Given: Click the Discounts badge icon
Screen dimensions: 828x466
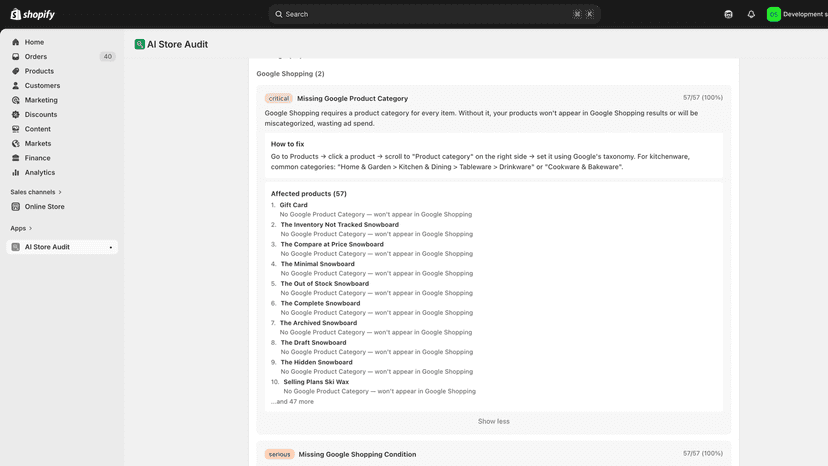Looking at the screenshot, I should coord(15,114).
